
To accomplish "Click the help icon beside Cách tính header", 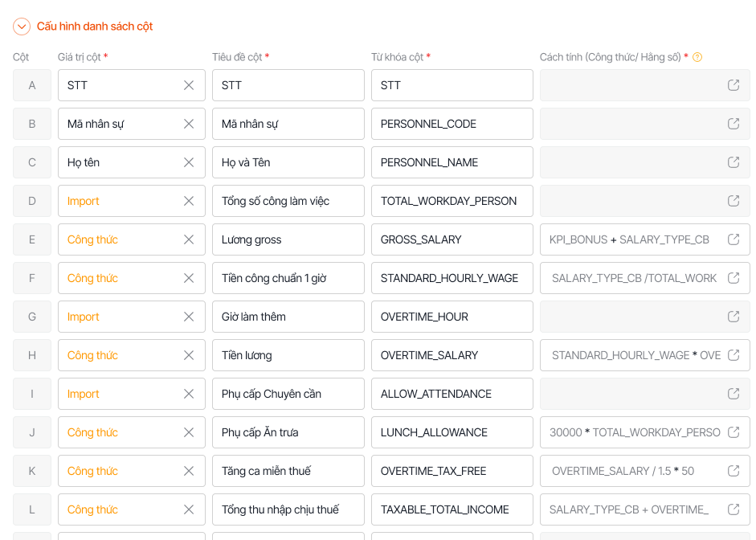I will (x=697, y=57).
